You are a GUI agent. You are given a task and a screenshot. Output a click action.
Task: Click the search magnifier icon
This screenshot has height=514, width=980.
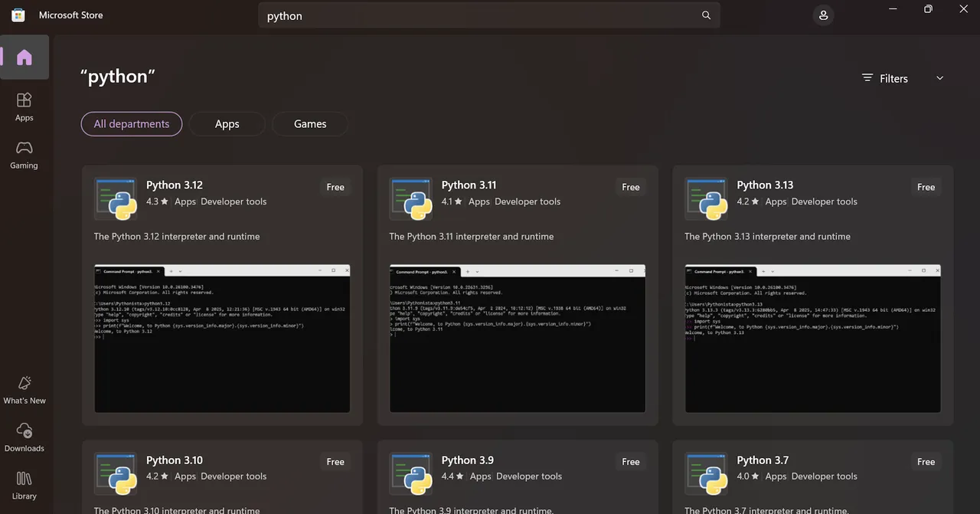coord(706,15)
